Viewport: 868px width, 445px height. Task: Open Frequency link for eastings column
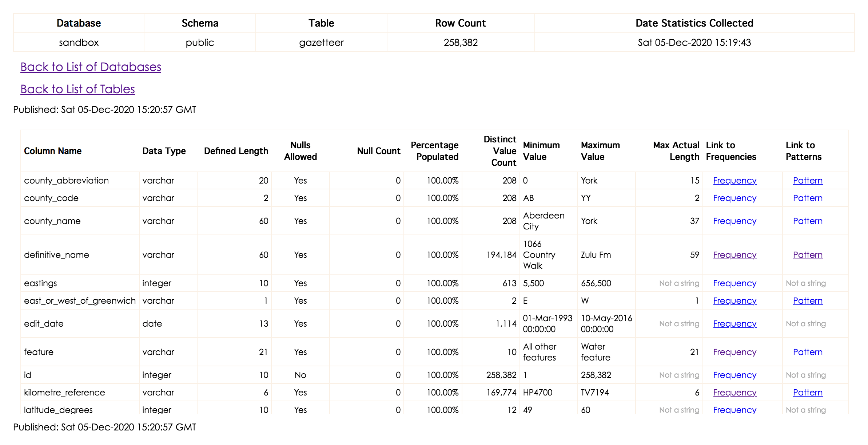point(734,283)
